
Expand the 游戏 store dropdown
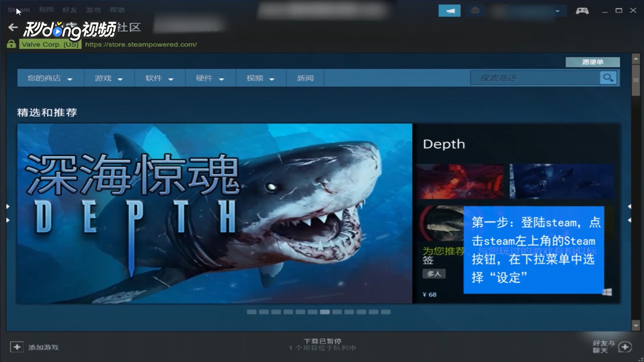coord(109,78)
